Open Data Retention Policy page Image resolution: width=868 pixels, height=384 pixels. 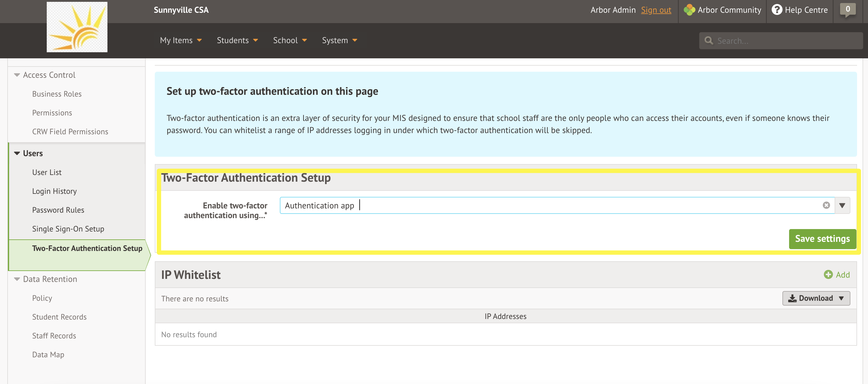(42, 298)
